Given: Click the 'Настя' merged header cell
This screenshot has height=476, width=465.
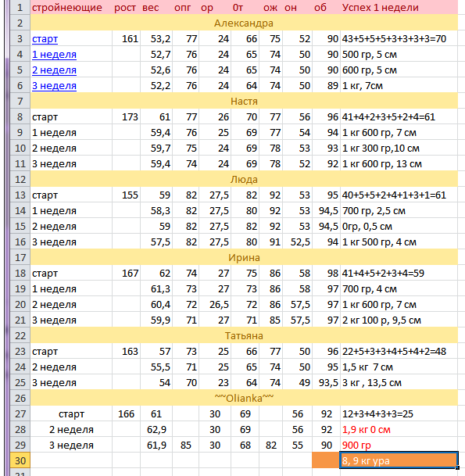Looking at the screenshot, I should 244,101.
